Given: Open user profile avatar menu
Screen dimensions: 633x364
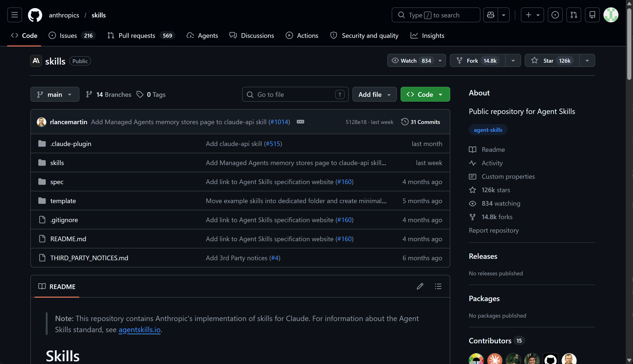Looking at the screenshot, I should pyautogui.click(x=611, y=15).
